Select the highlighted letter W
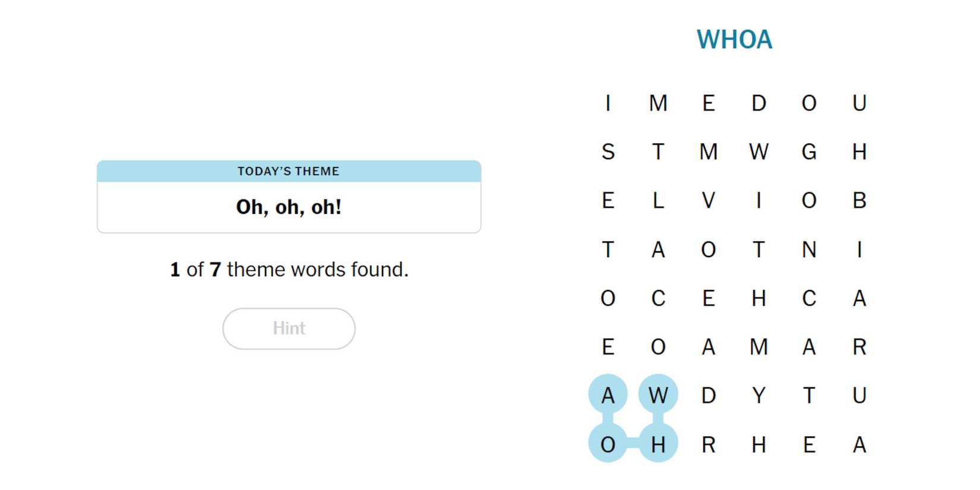Image resolution: width=980 pixels, height=490 pixels. tap(658, 395)
